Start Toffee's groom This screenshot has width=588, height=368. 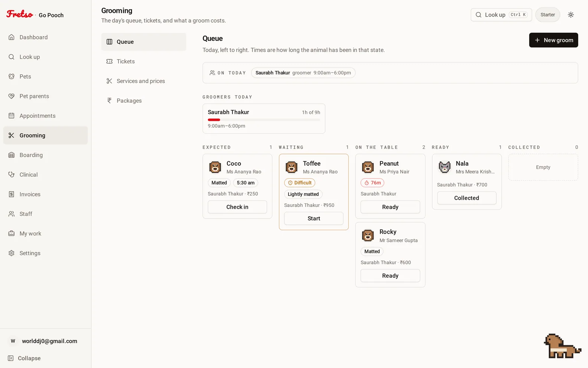[314, 218]
